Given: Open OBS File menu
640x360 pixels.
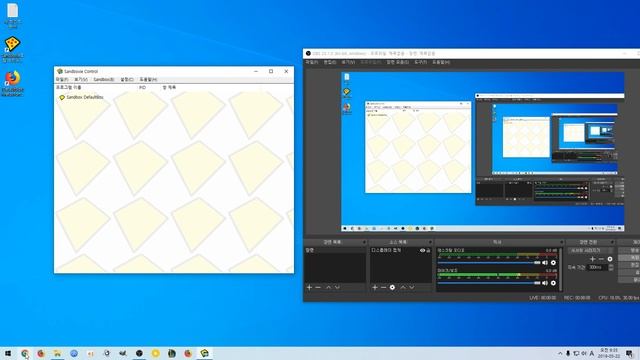Looking at the screenshot, I should tap(311, 62).
